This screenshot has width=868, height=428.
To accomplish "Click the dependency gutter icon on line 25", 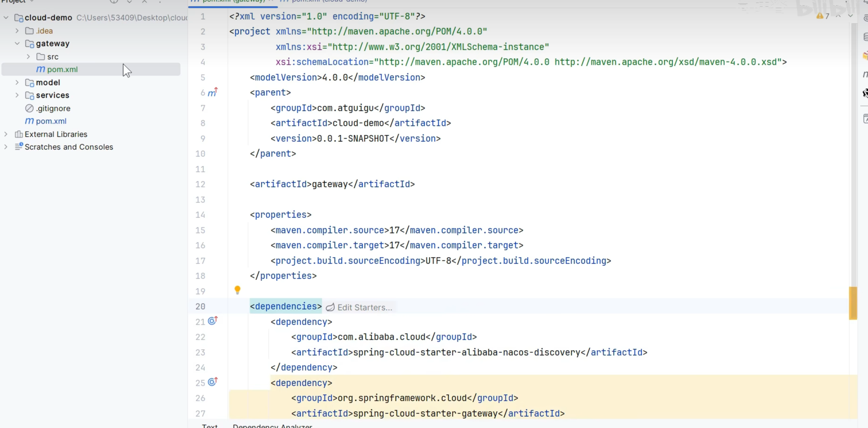I will (212, 382).
